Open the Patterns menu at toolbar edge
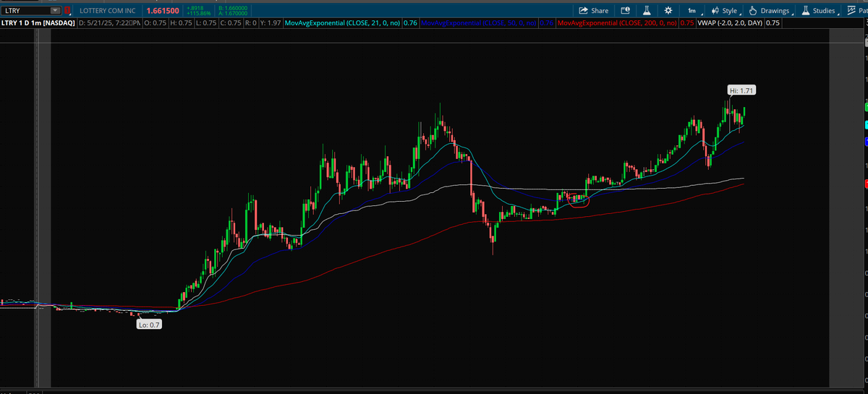The height and width of the screenshot is (394, 868). 857,11
